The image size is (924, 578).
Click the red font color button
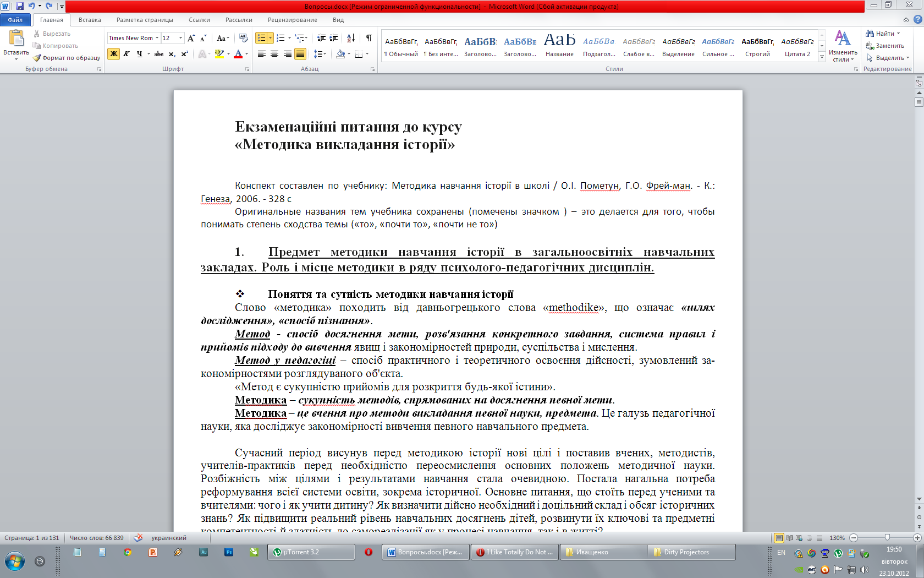coord(238,53)
